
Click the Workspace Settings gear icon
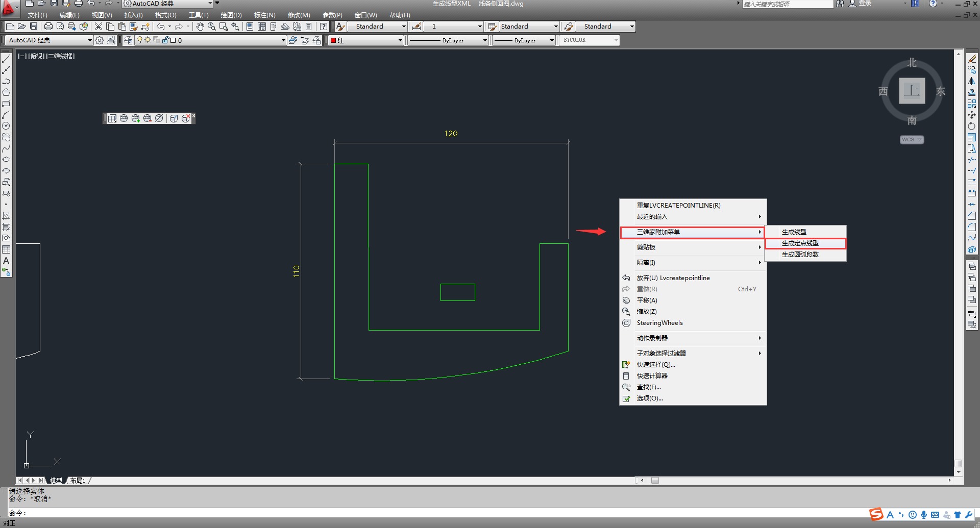[x=100, y=40]
